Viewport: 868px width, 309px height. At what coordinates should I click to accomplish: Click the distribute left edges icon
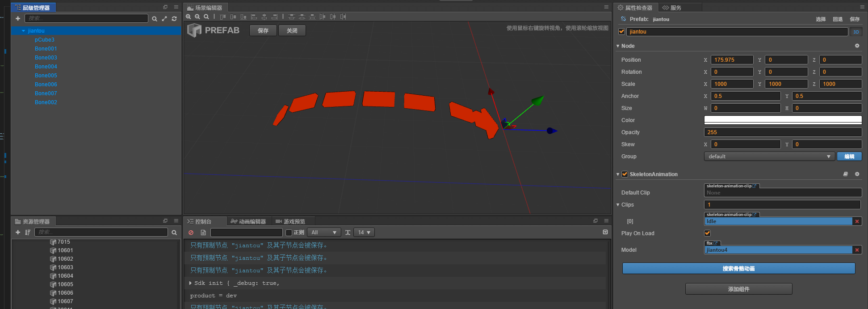tap(322, 17)
